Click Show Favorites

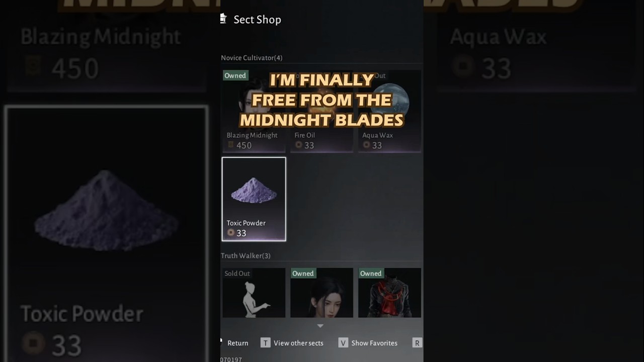pos(374,343)
